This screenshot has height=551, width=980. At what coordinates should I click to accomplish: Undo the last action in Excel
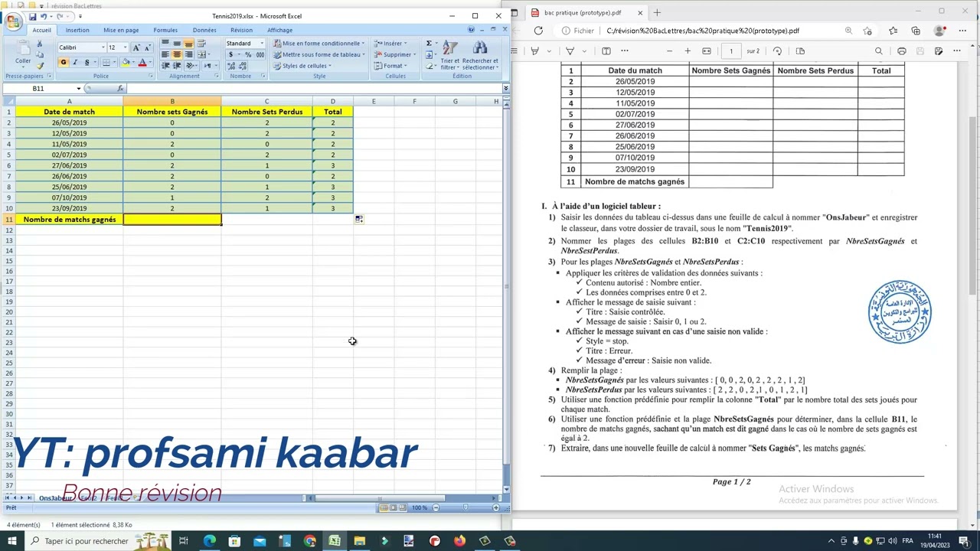click(x=44, y=16)
